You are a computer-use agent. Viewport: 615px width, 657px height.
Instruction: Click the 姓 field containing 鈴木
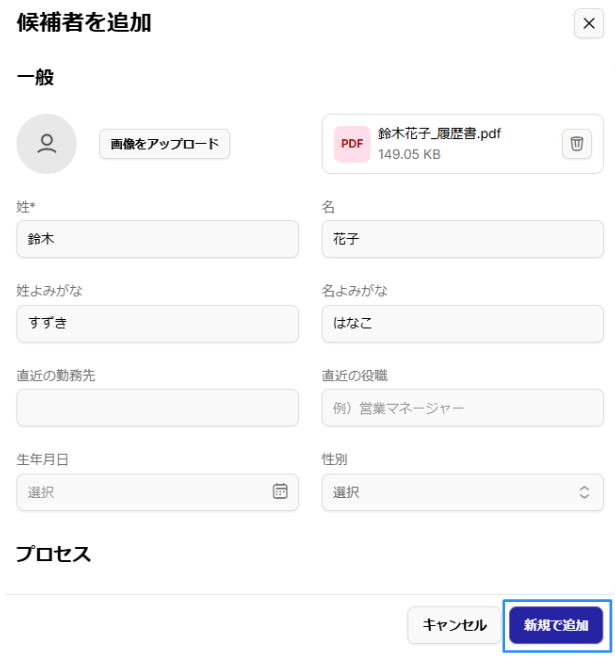158,239
